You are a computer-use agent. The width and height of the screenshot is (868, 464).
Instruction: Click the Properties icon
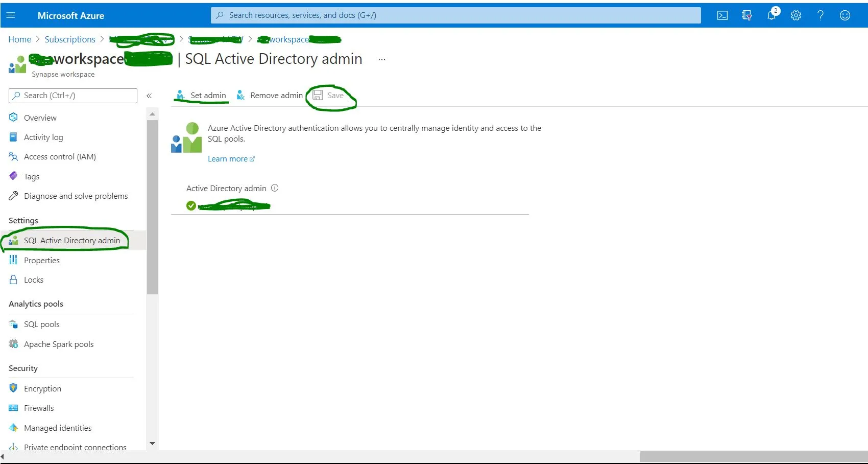coord(13,260)
